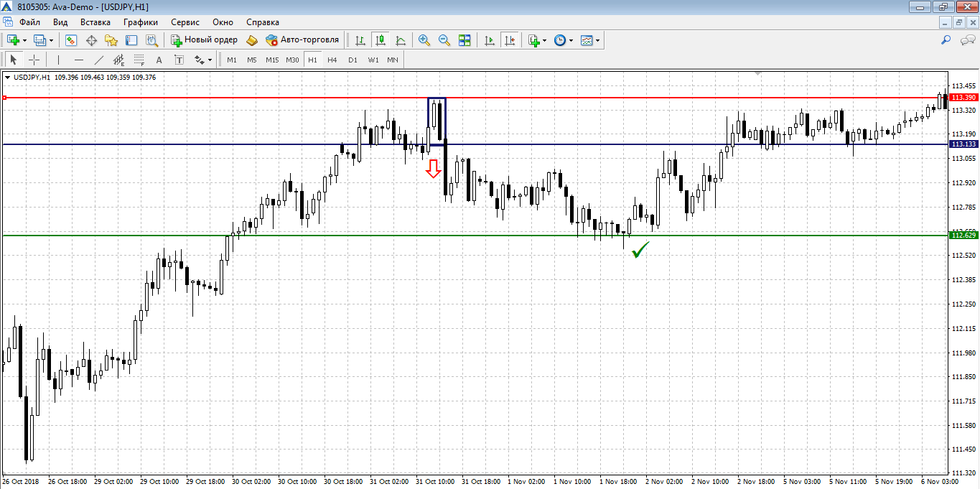Select the trendline drawing tool
The height and width of the screenshot is (489, 980).
point(99,60)
